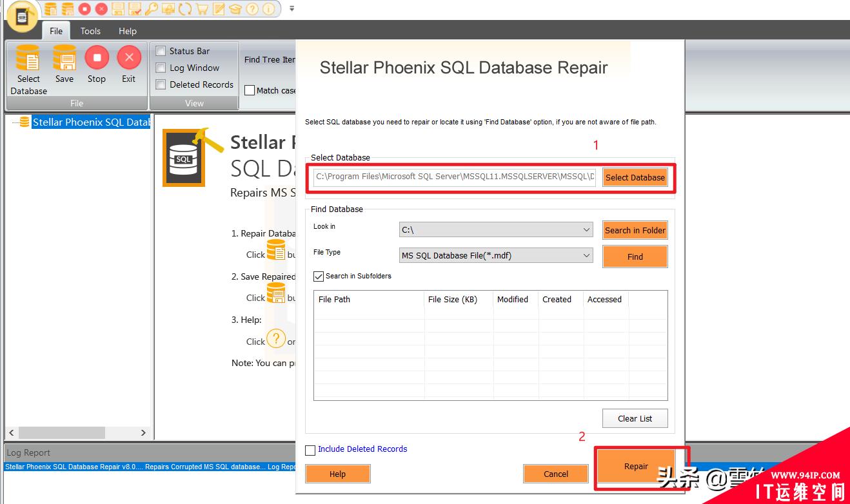This screenshot has height=504, width=850.
Task: Click the info About icon in toolbar
Action: pyautogui.click(x=269, y=9)
